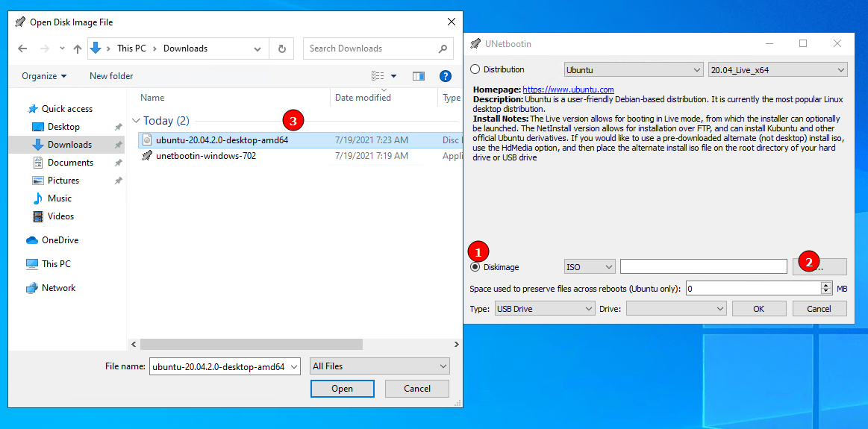868x429 pixels.
Task: Open Documents in navigation pane
Action: click(x=70, y=163)
